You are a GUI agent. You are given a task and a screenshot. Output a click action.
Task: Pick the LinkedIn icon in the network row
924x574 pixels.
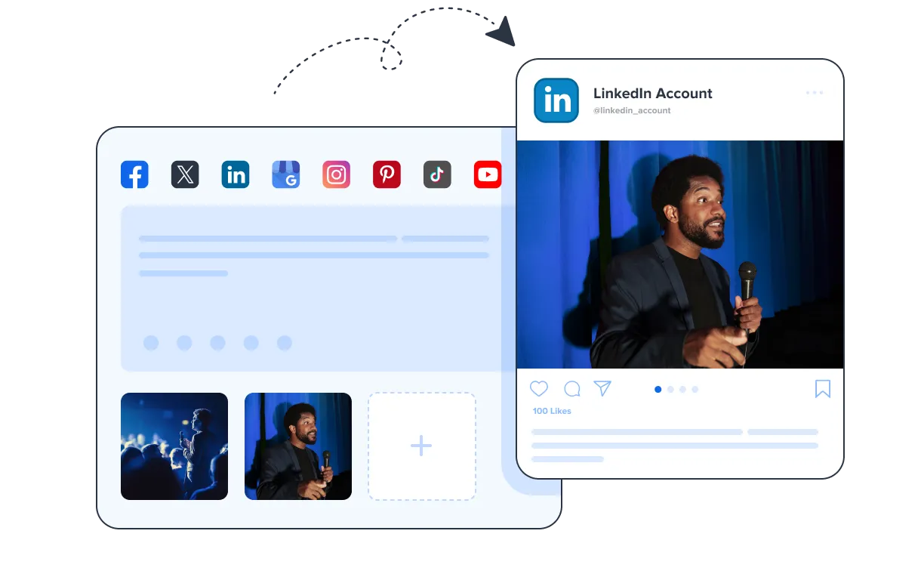tap(236, 174)
